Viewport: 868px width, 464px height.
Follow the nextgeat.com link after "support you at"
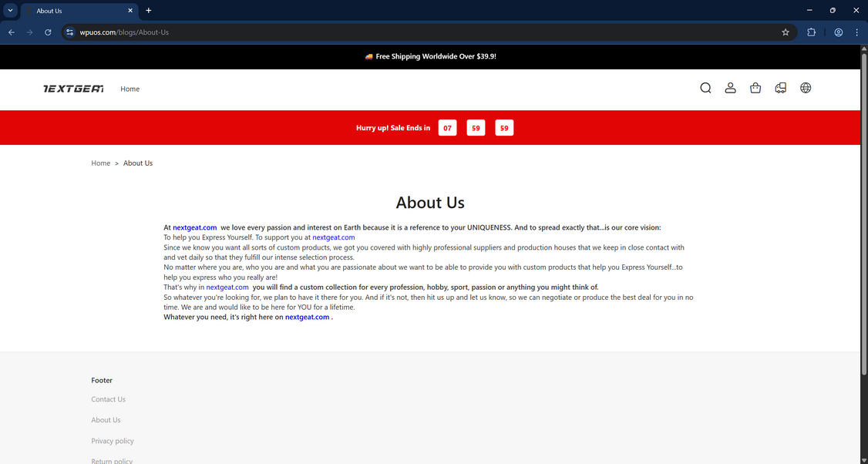coord(334,237)
